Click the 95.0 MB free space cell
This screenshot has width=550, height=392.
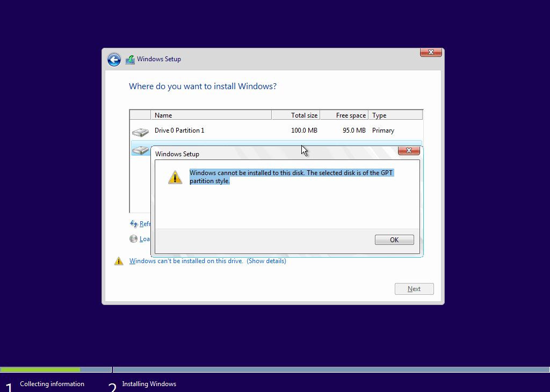[354, 130]
